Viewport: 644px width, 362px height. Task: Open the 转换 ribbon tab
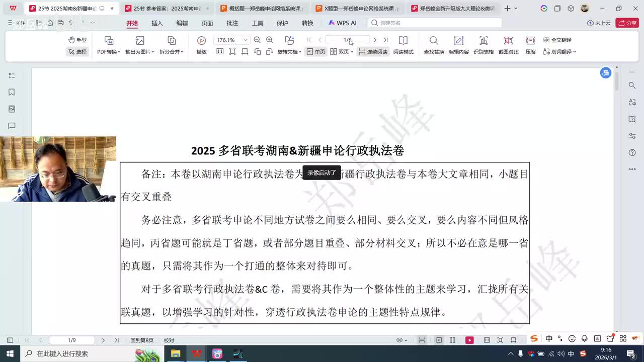coord(307,23)
